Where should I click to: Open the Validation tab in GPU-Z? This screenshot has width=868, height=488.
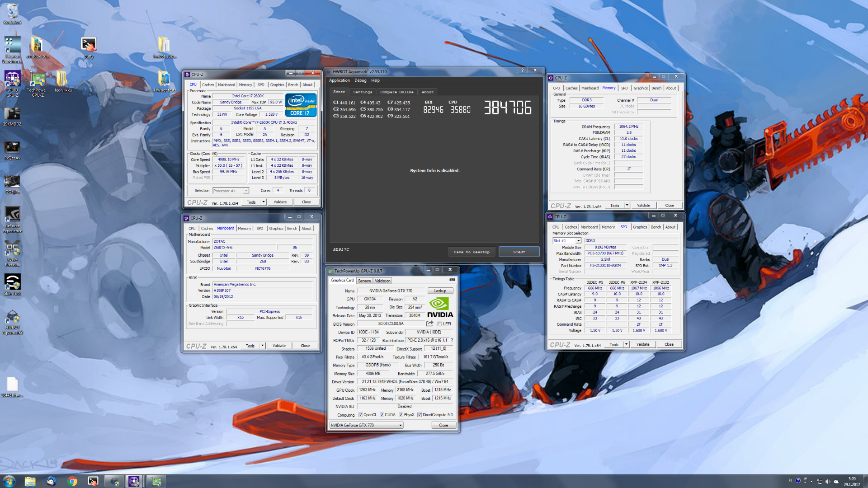click(382, 281)
